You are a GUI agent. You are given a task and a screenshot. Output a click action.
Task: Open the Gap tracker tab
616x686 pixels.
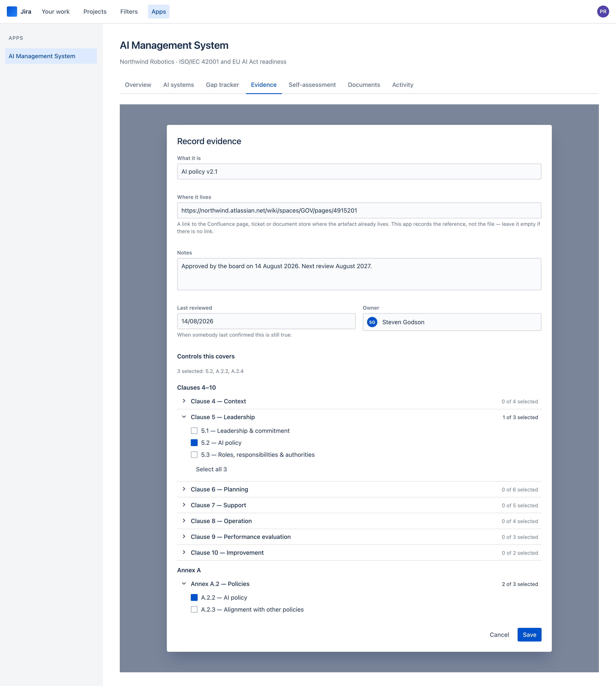click(222, 85)
